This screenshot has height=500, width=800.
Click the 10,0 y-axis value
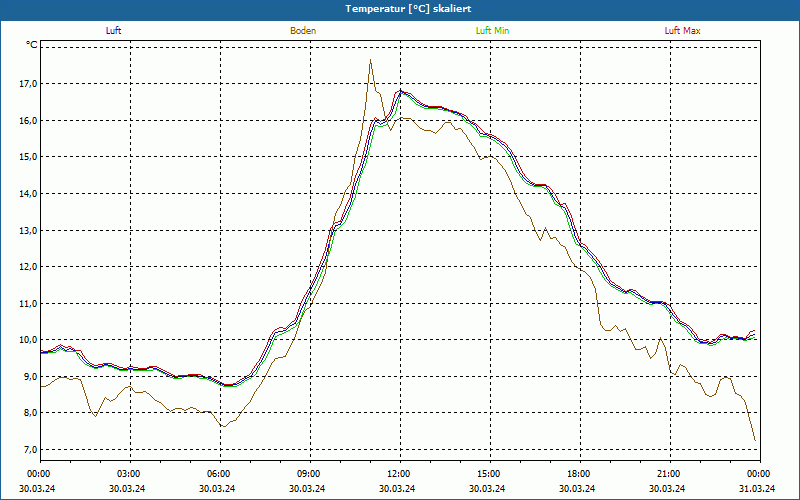click(x=30, y=340)
